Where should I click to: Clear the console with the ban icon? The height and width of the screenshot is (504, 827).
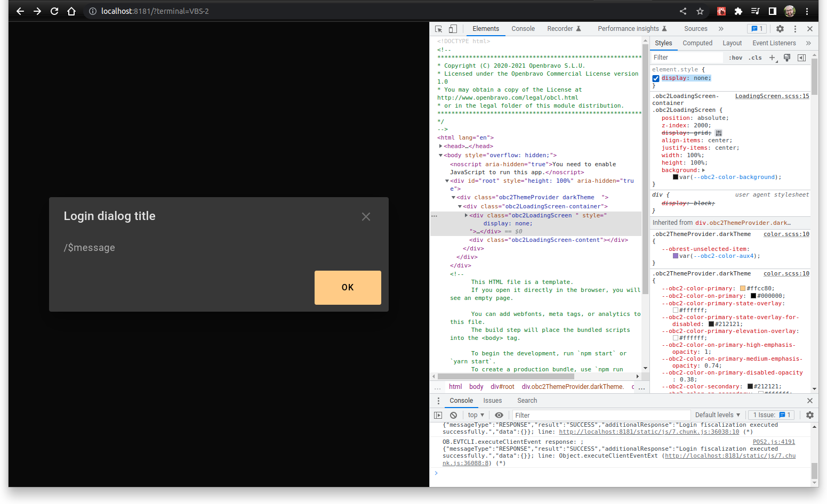453,415
